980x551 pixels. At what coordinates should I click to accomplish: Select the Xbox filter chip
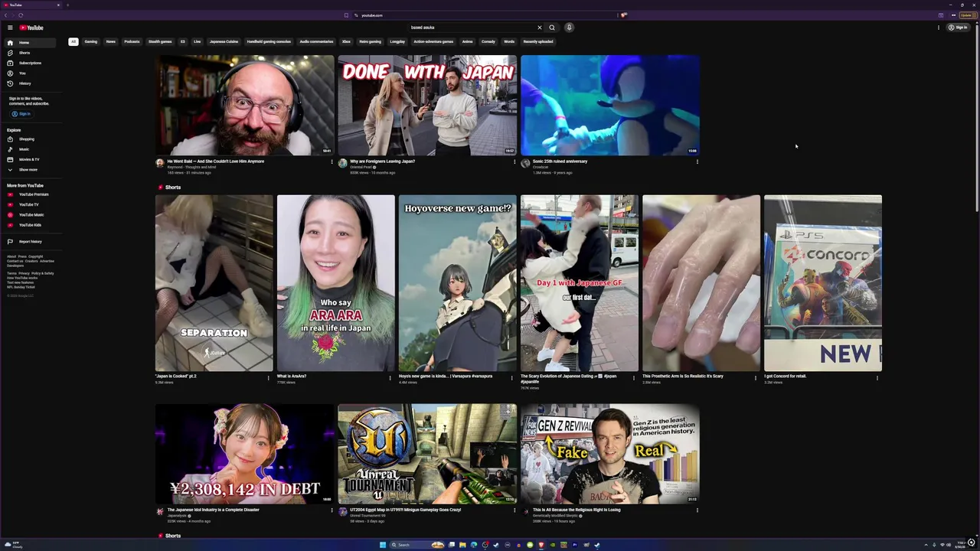[346, 41]
